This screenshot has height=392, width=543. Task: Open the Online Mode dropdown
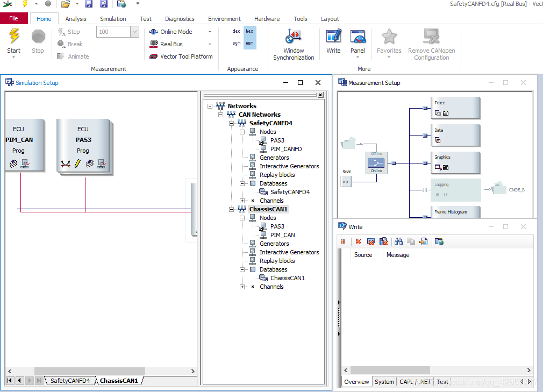[x=210, y=32]
